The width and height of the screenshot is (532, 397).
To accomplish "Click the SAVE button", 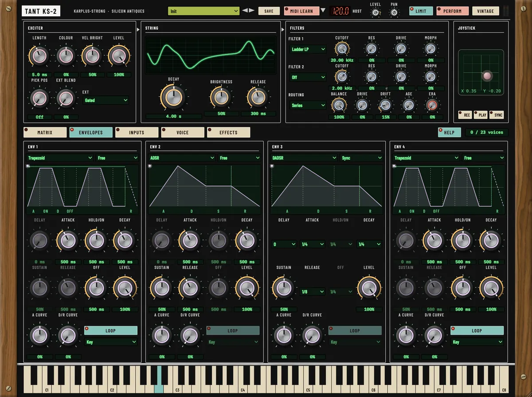I will click(x=269, y=11).
